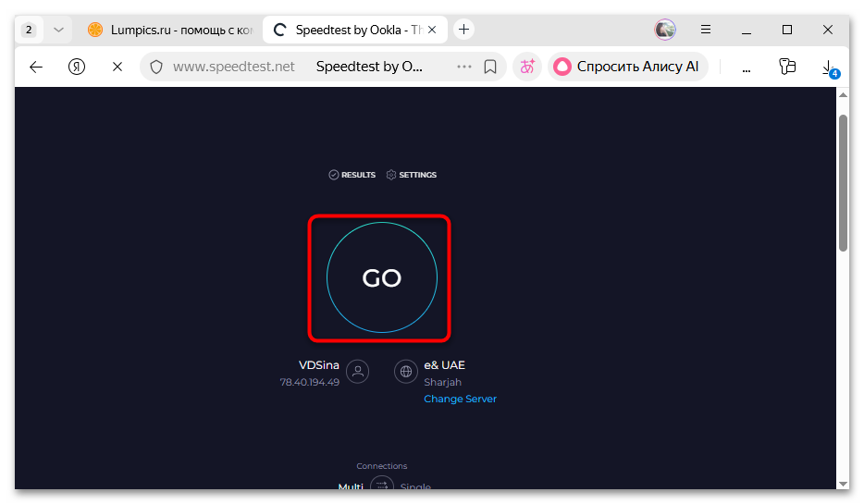Open the browser hamburger menu

(x=705, y=30)
